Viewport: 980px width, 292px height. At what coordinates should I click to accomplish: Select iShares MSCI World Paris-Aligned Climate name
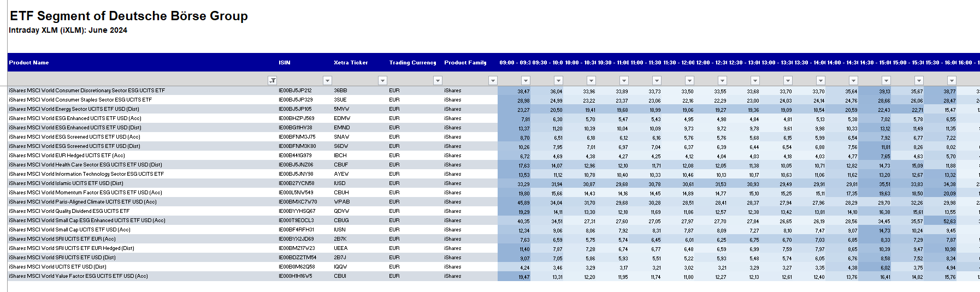click(82, 202)
